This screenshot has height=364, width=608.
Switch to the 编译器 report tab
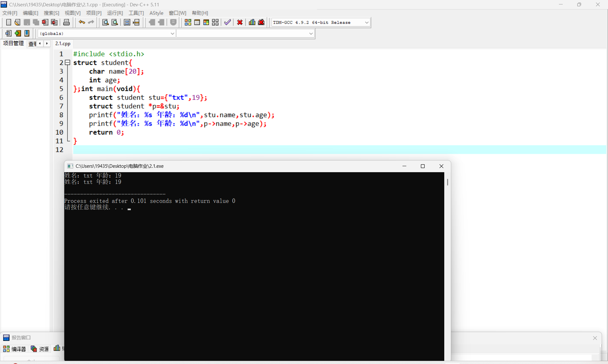15,349
